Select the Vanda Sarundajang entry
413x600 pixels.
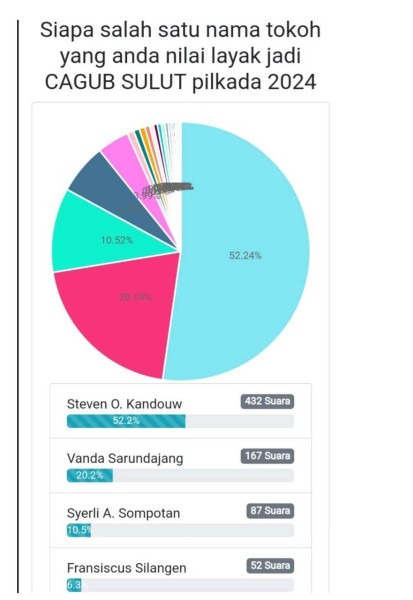(x=180, y=465)
